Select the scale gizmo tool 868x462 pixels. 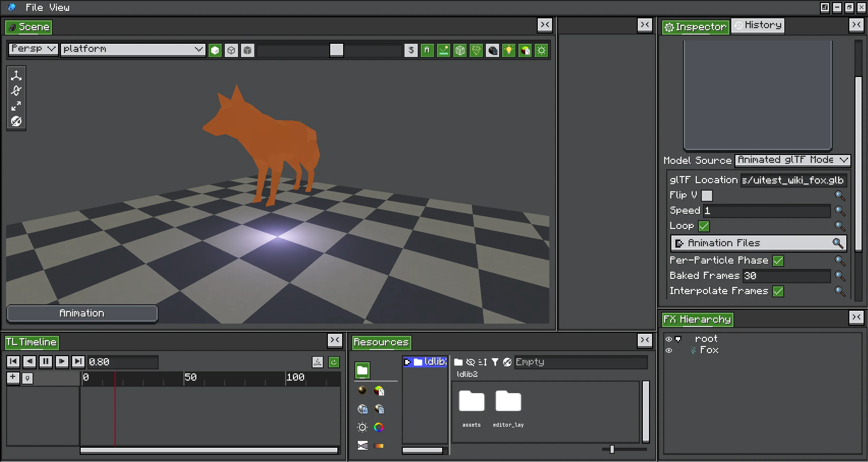pyautogui.click(x=16, y=106)
